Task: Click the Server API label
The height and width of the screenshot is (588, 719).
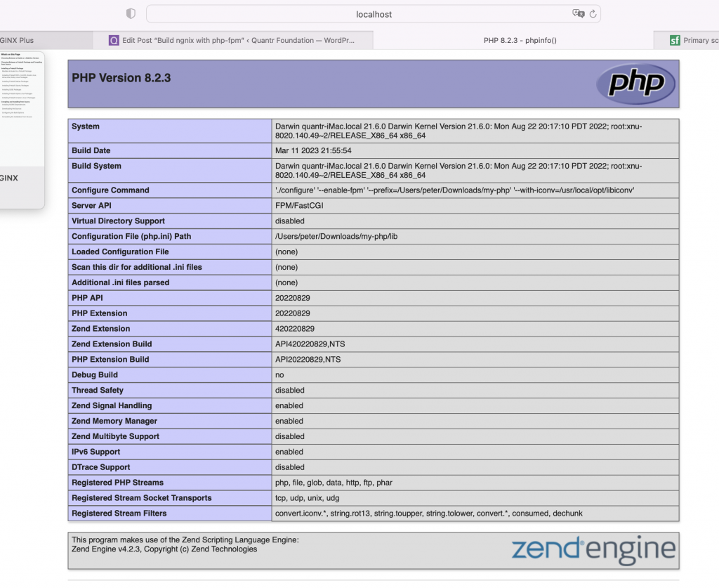Action: pyautogui.click(x=91, y=205)
